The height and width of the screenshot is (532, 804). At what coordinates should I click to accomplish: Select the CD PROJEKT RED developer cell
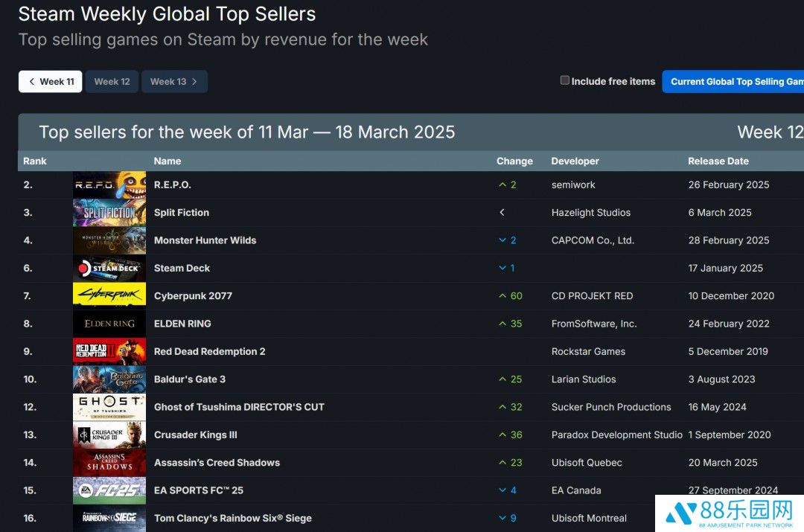tap(593, 295)
